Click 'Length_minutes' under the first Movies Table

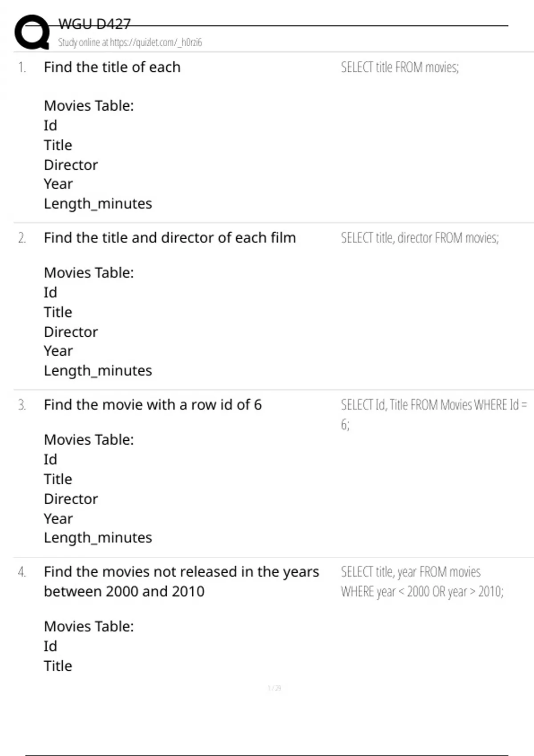pyautogui.click(x=98, y=204)
